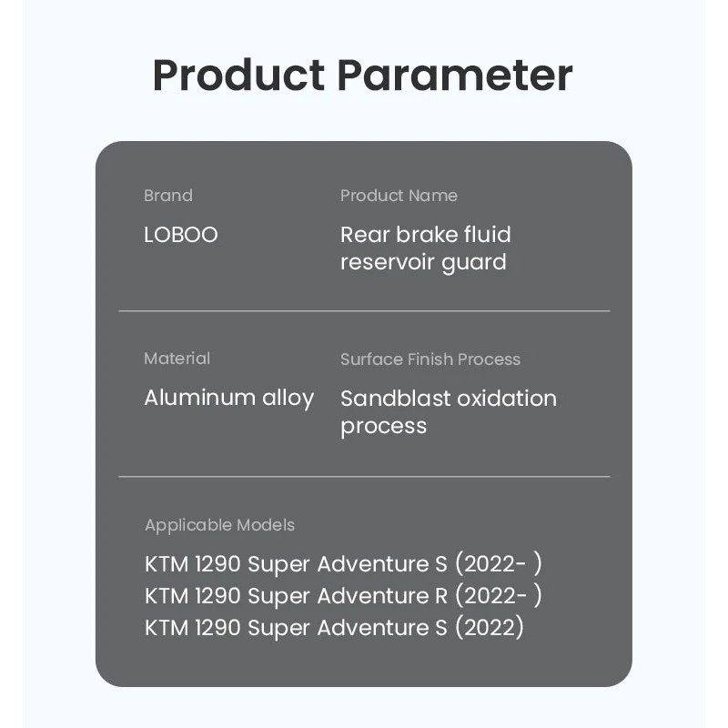
Task: Click the LOBOO brand value
Action: pyautogui.click(x=181, y=235)
